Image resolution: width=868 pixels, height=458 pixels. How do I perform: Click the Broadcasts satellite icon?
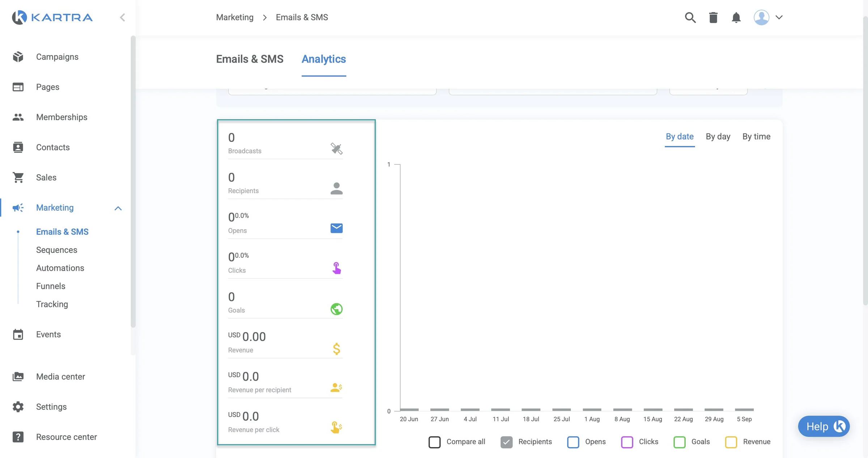pyautogui.click(x=336, y=148)
